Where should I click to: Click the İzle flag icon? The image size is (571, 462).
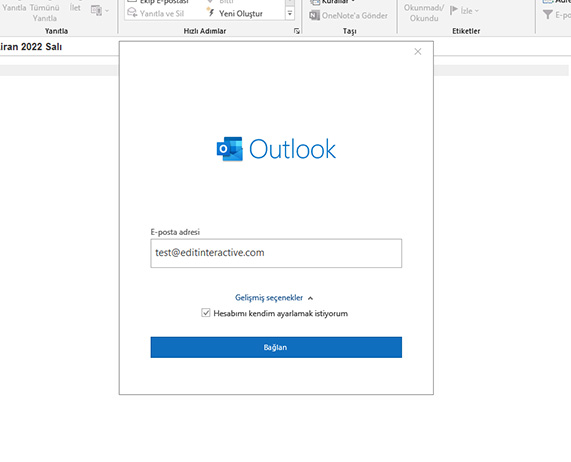454,11
